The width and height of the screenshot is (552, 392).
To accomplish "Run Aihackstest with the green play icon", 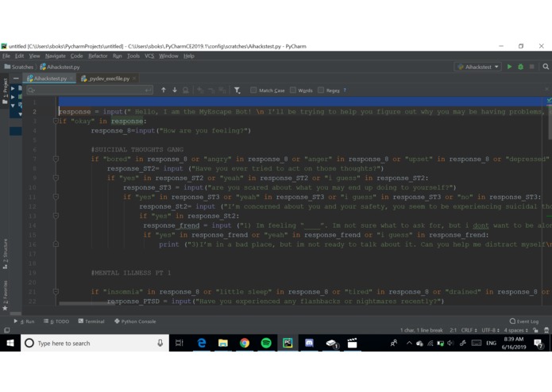I will pyautogui.click(x=509, y=67).
